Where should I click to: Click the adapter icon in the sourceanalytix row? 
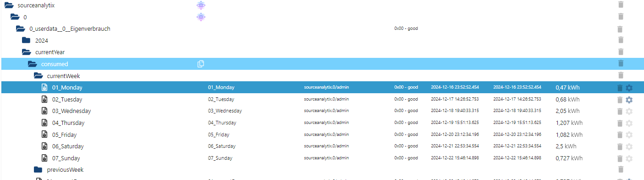point(201,5)
